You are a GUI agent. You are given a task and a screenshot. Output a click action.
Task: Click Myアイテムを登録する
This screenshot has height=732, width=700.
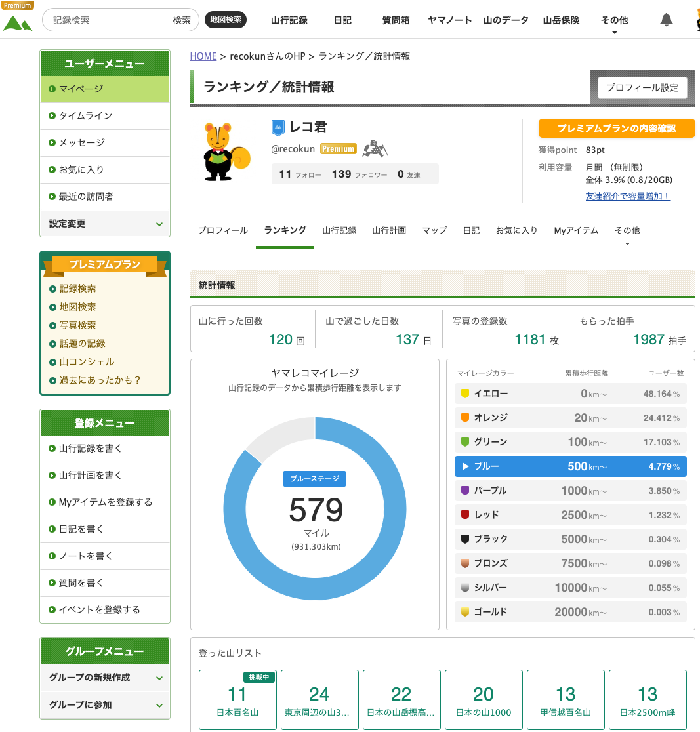pyautogui.click(x=106, y=502)
